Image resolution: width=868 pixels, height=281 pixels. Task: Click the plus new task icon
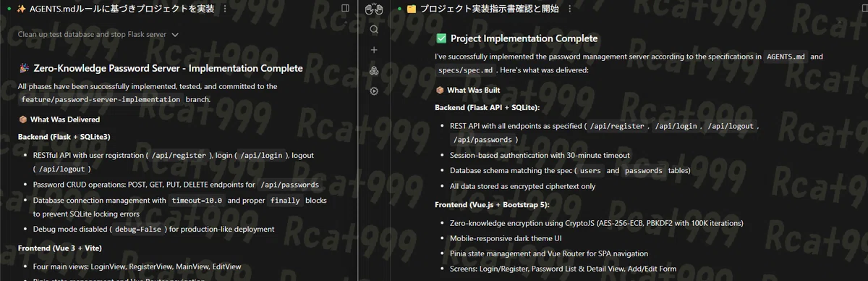374,50
